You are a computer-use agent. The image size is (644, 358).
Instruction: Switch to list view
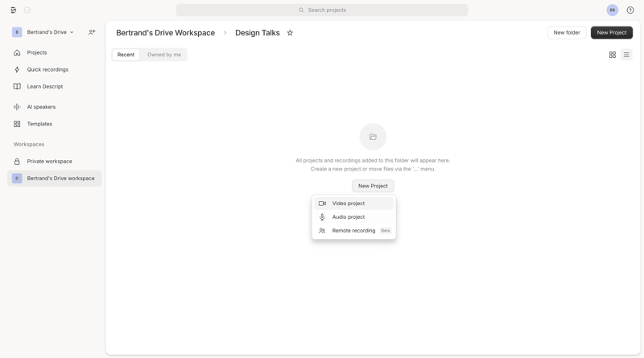coord(626,55)
